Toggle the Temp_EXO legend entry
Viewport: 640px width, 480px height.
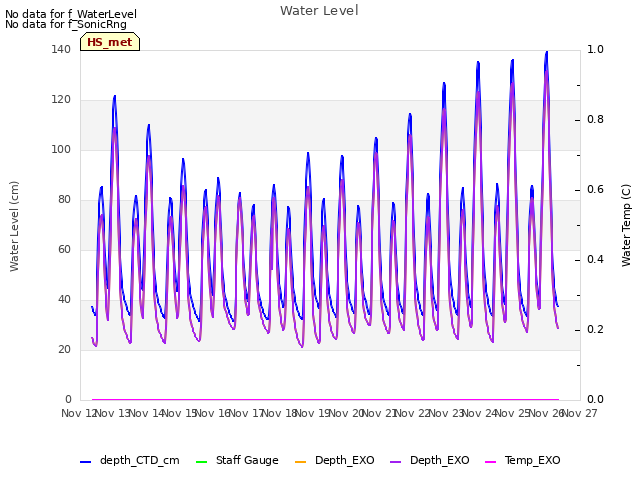point(522,460)
